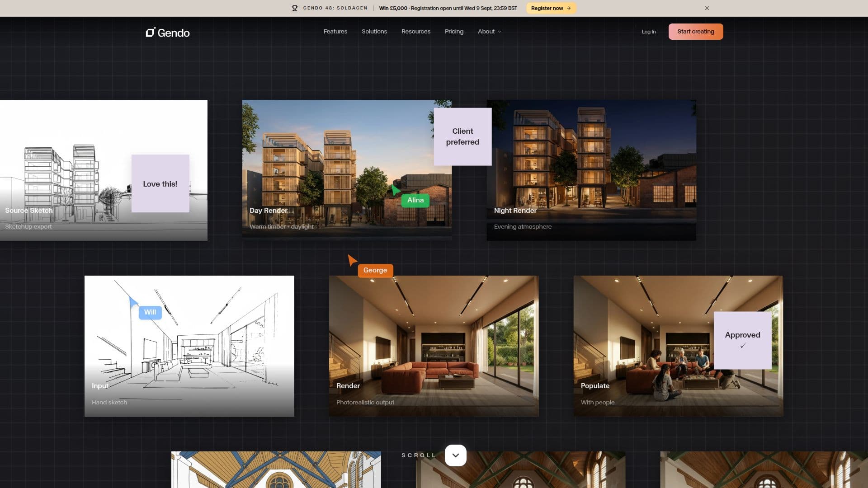
Task: Go to Pricing page
Action: (x=454, y=32)
